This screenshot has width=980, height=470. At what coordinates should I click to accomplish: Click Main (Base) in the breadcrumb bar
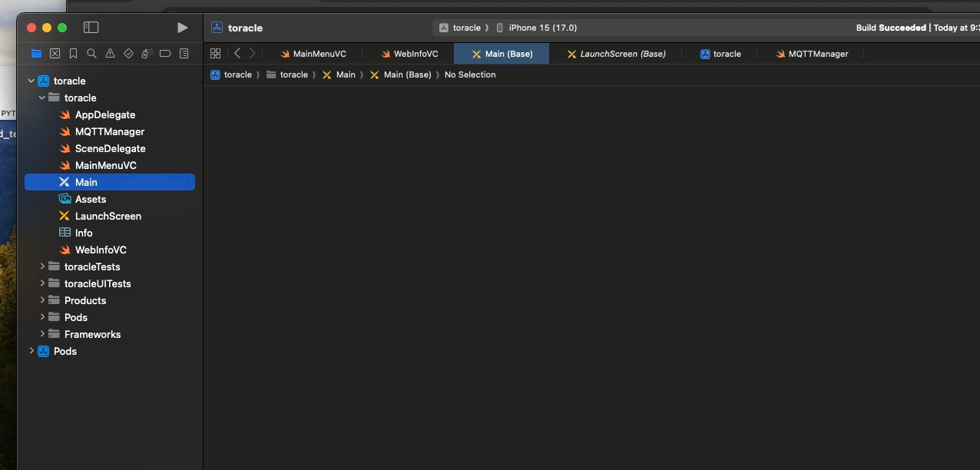tap(406, 74)
